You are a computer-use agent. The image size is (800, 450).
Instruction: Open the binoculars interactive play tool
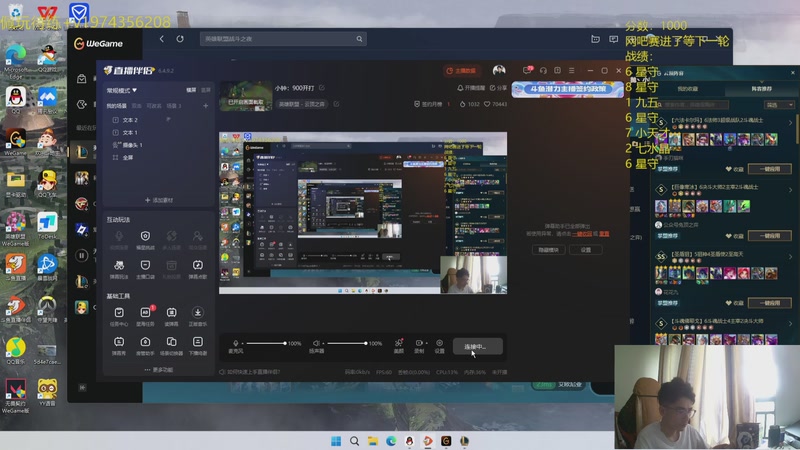pos(119,265)
